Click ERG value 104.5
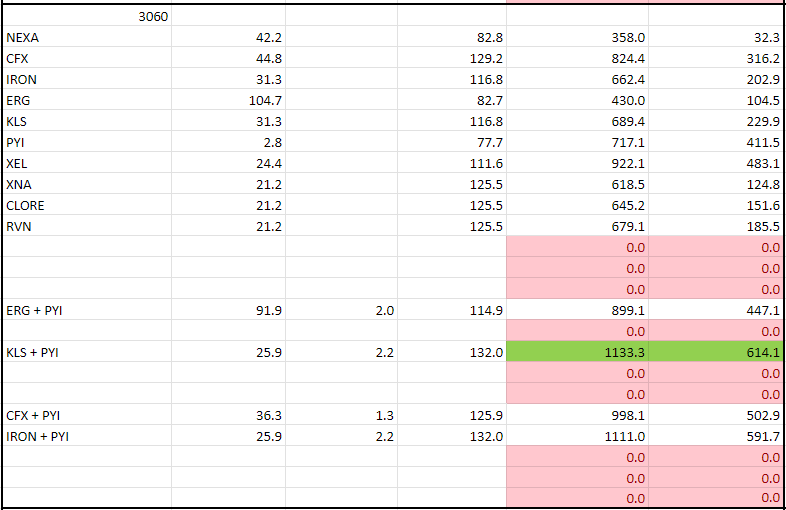 pyautogui.click(x=716, y=100)
